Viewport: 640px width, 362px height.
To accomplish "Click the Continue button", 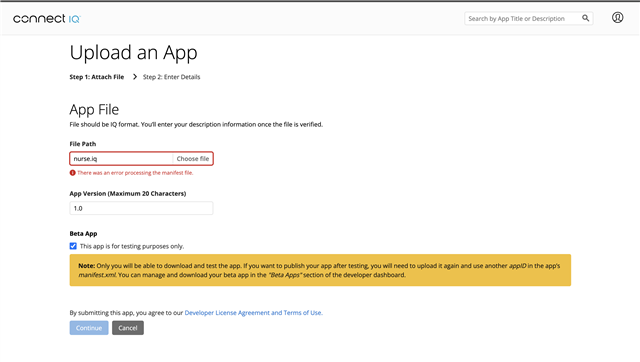I will coord(89,328).
